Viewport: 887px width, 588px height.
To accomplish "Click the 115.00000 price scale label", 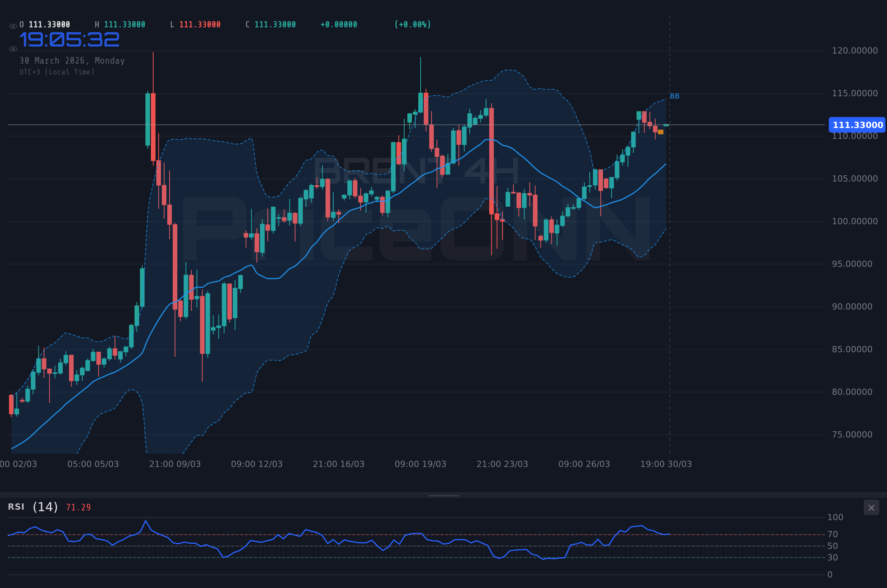I will [x=855, y=93].
